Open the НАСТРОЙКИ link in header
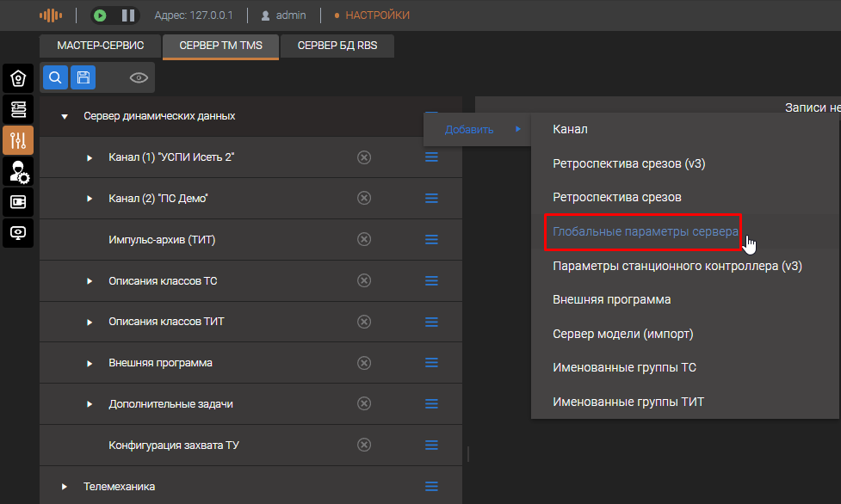Screen dimensions: 841x504 [x=377, y=15]
